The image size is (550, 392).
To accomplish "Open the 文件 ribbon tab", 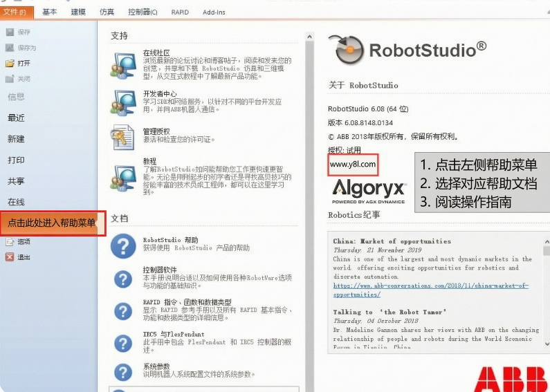I will 17,12.
